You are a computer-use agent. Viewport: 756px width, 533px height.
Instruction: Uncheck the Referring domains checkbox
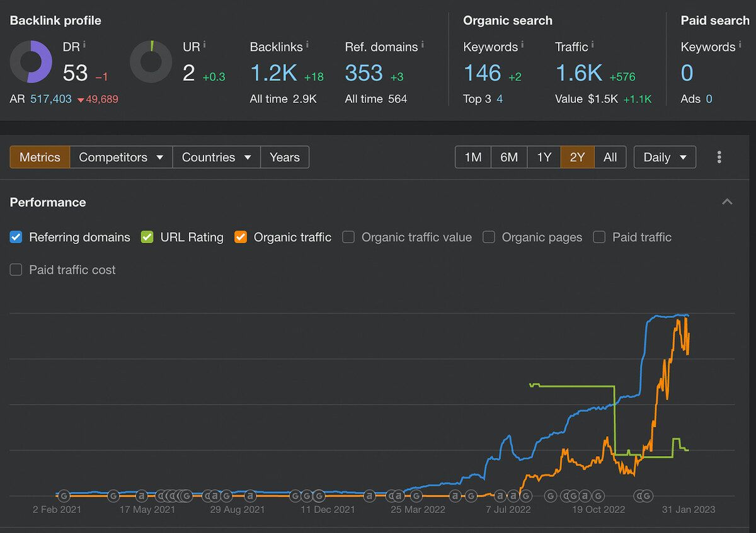coord(16,238)
